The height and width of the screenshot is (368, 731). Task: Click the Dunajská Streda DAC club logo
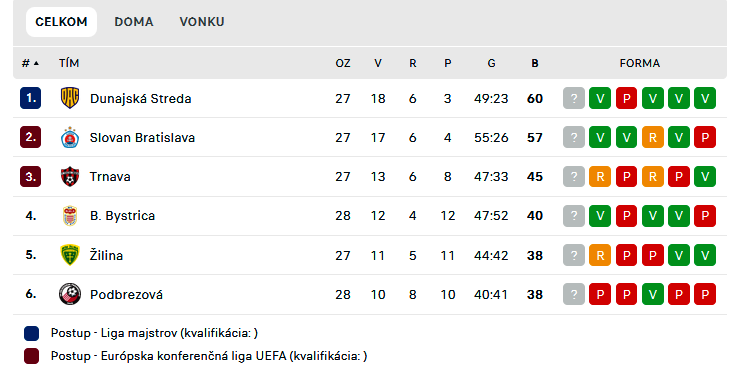[70, 98]
